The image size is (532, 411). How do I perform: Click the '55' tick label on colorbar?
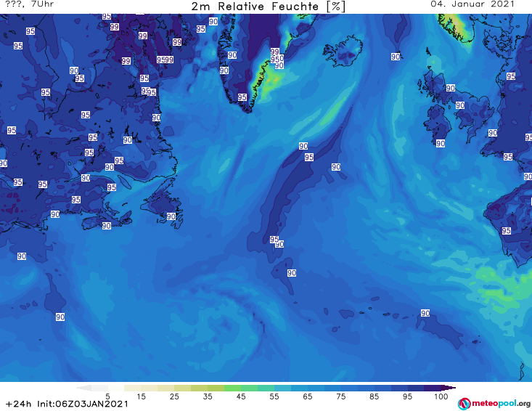274,396
